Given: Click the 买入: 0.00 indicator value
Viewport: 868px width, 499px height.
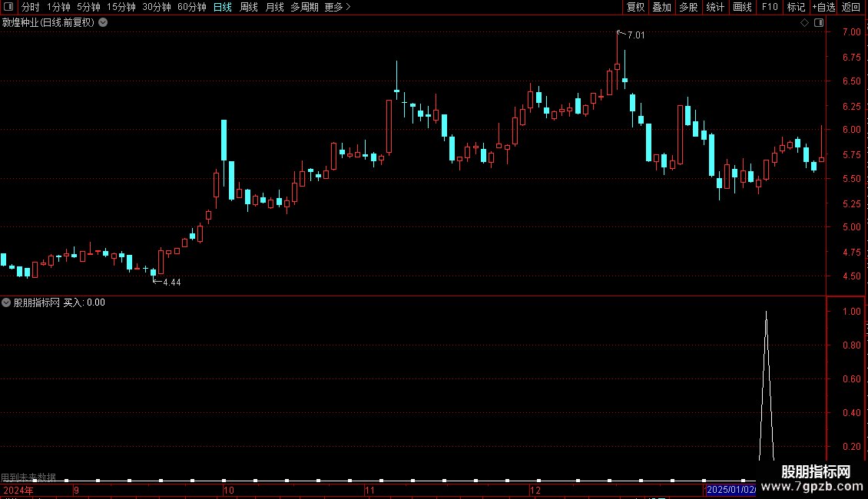Looking at the screenshot, I should click(84, 302).
